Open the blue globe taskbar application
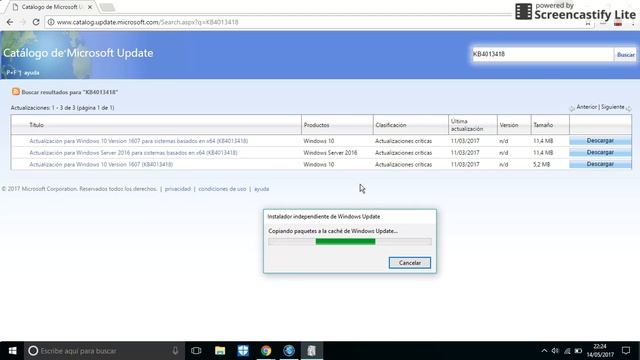The image size is (640, 360). (289, 351)
